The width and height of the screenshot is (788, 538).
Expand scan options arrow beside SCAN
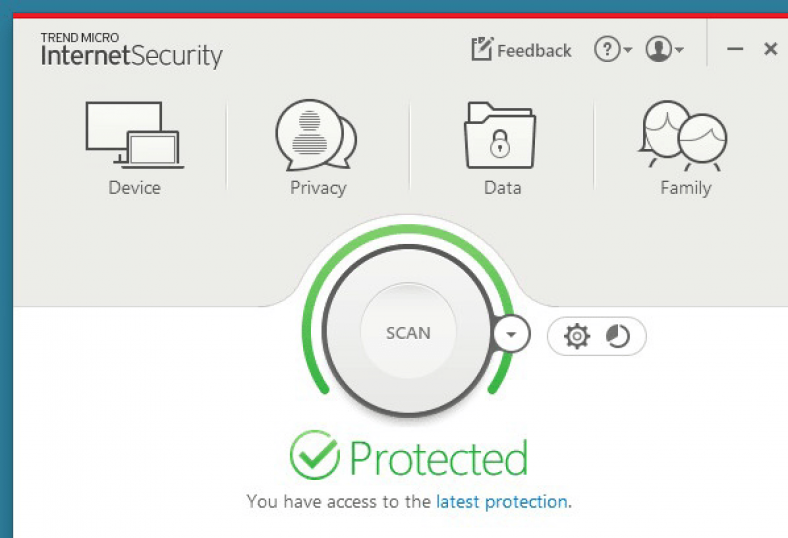pyautogui.click(x=511, y=334)
